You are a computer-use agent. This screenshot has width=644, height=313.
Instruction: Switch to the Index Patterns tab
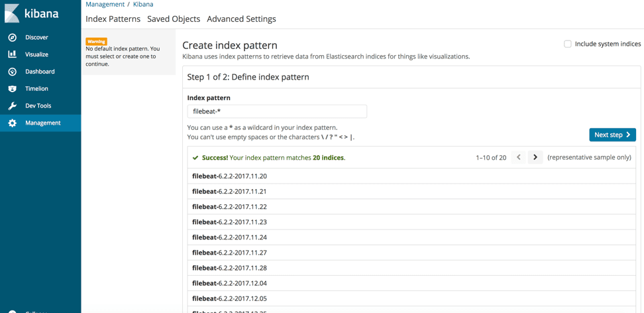pyautogui.click(x=113, y=19)
